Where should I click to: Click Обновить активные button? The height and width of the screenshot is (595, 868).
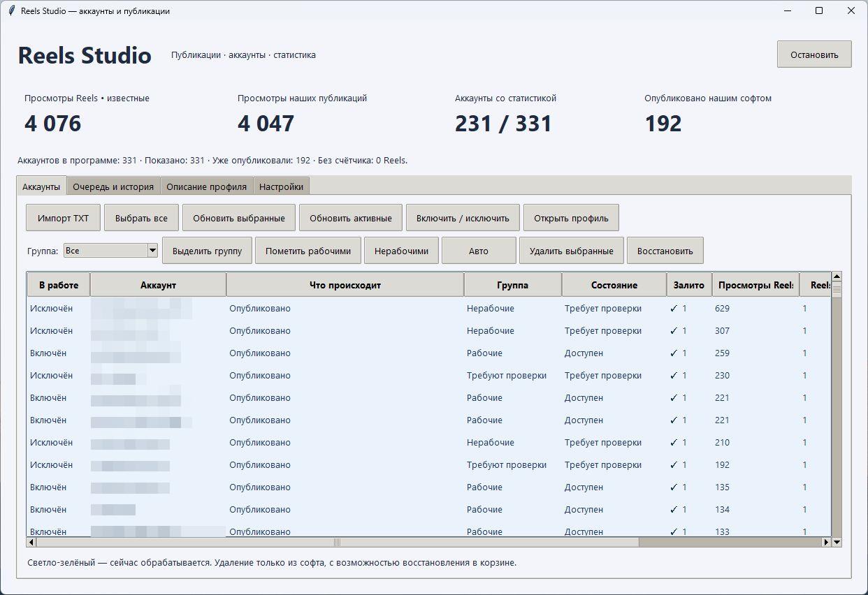pos(351,218)
